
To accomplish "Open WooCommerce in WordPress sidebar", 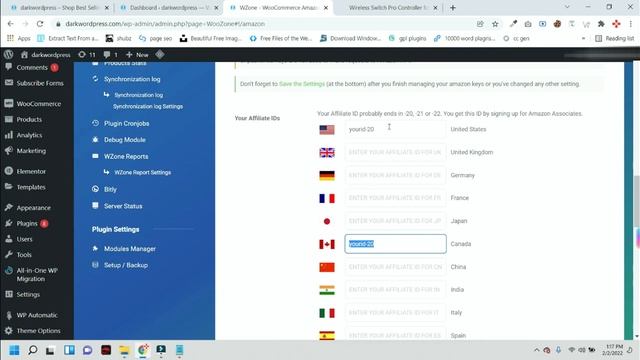I will coord(38,104).
